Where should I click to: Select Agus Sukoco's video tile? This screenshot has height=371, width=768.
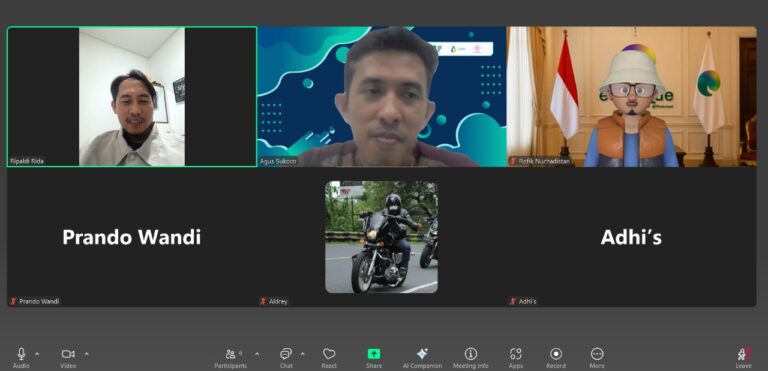pyautogui.click(x=382, y=97)
